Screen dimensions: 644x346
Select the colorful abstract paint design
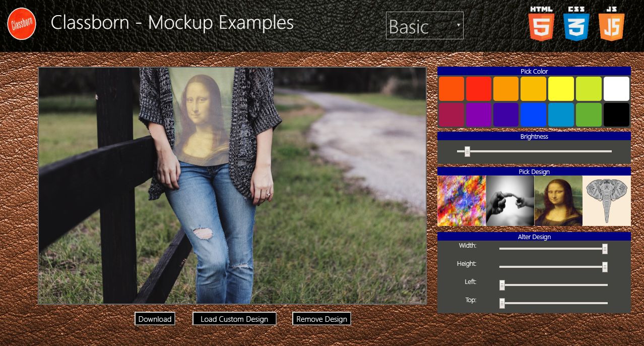click(x=462, y=201)
